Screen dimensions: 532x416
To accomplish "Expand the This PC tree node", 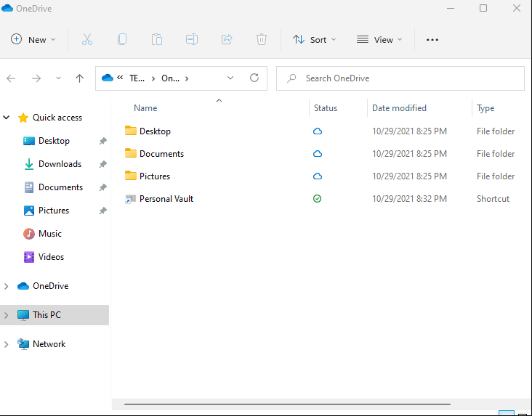I will pyautogui.click(x=7, y=315).
